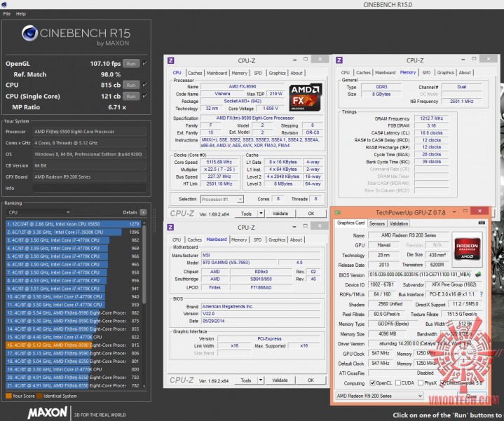This screenshot has height=421, width=504.
Task: Open About tab in CPU-Z CPU window
Action: coord(297,73)
